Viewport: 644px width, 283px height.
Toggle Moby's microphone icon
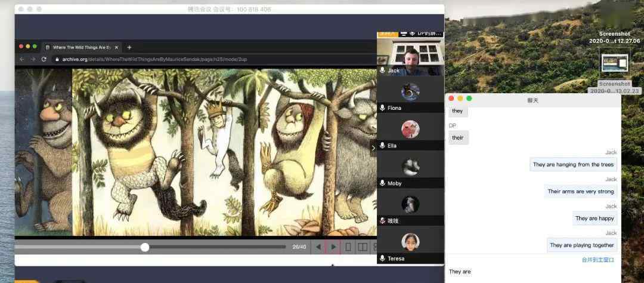[x=382, y=183]
